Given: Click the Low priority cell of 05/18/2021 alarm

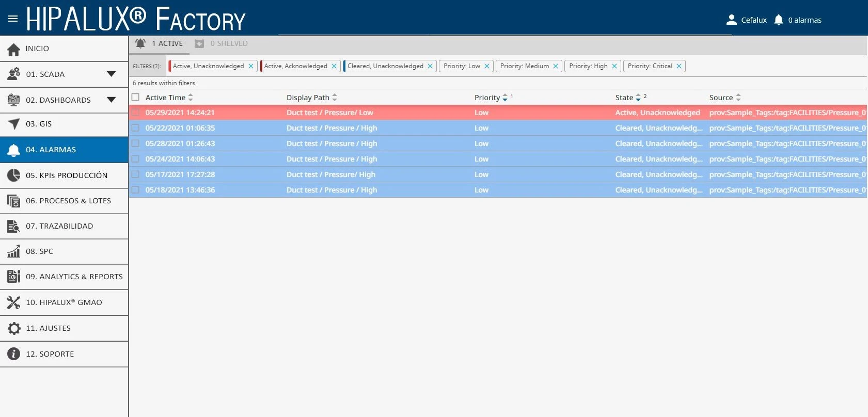Looking at the screenshot, I should point(481,190).
